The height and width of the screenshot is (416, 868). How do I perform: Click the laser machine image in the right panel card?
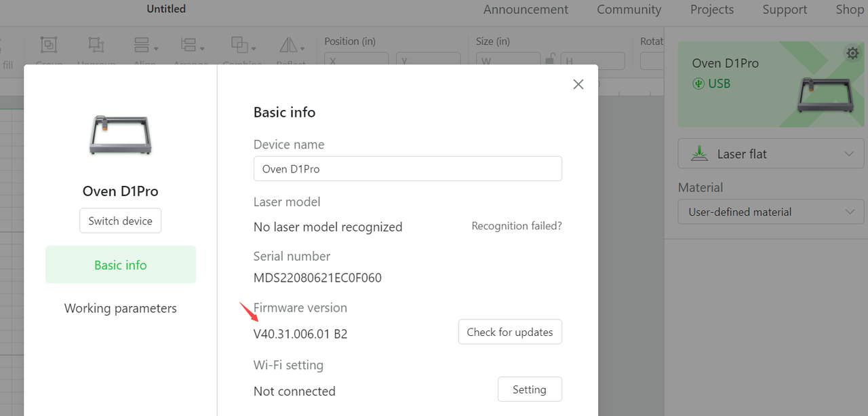(827, 94)
